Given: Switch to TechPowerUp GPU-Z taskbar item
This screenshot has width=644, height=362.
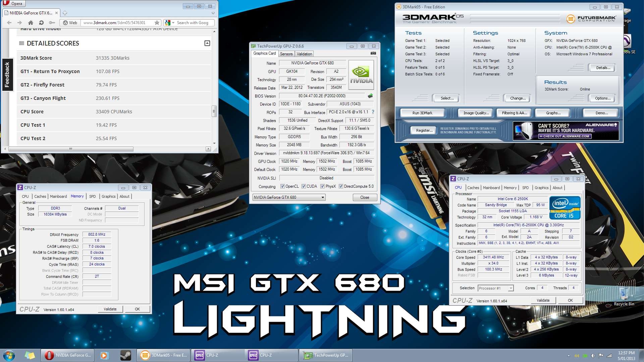Looking at the screenshot, I should click(326, 355).
